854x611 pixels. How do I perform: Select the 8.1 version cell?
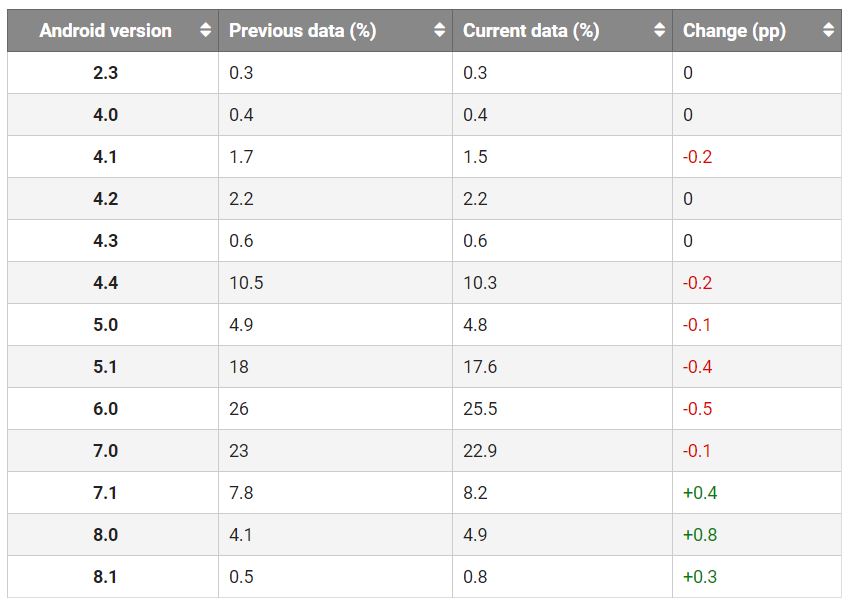(105, 577)
